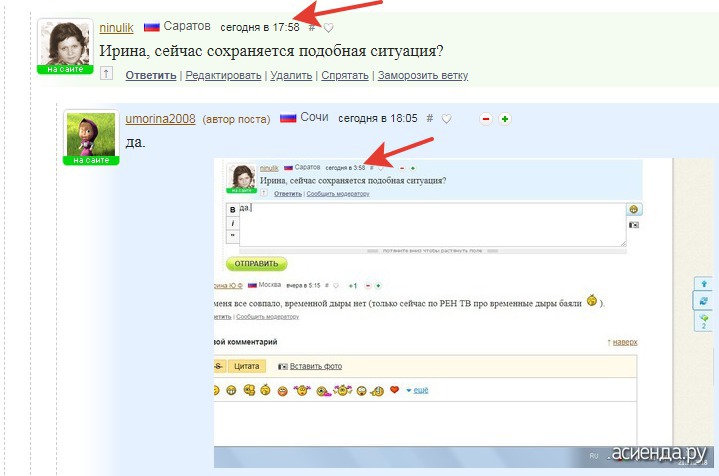
Task: Click the red minus vote on umorina2008's comment
Action: 486,119
